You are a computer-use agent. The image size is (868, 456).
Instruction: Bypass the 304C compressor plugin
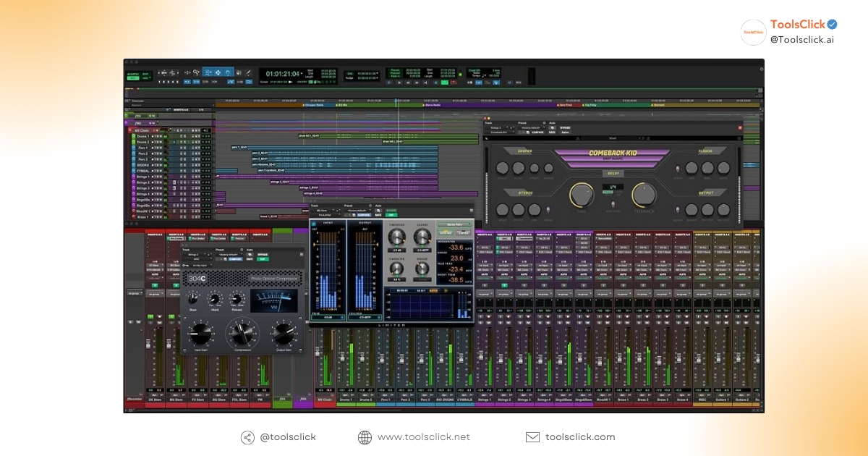(x=263, y=255)
